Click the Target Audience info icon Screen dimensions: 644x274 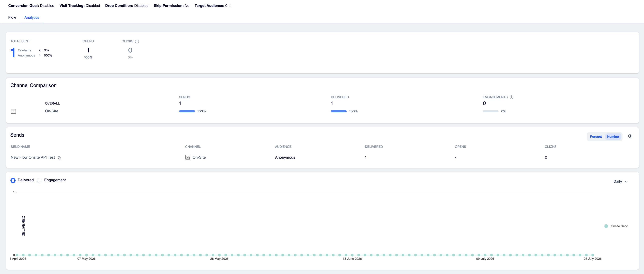(230, 6)
